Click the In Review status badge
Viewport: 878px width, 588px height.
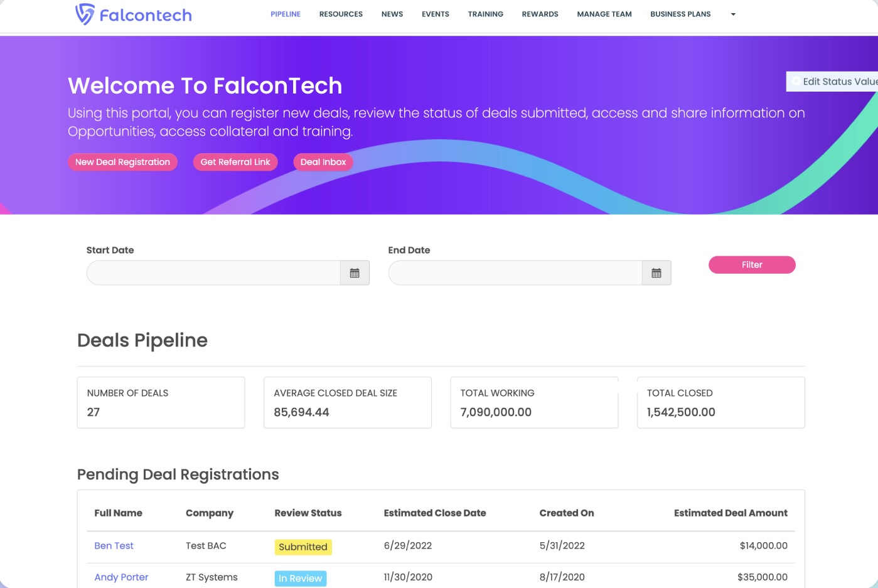(x=301, y=579)
